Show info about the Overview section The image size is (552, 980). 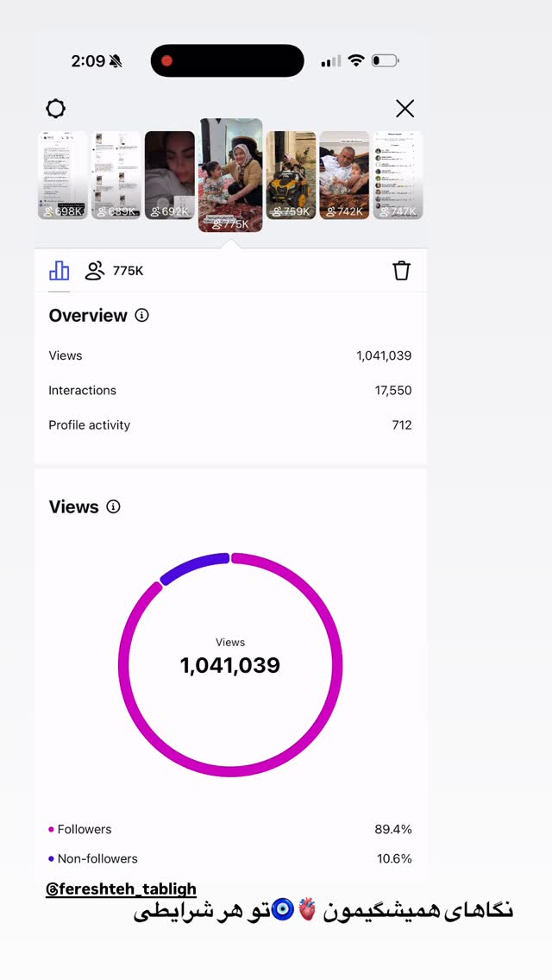[x=142, y=315]
